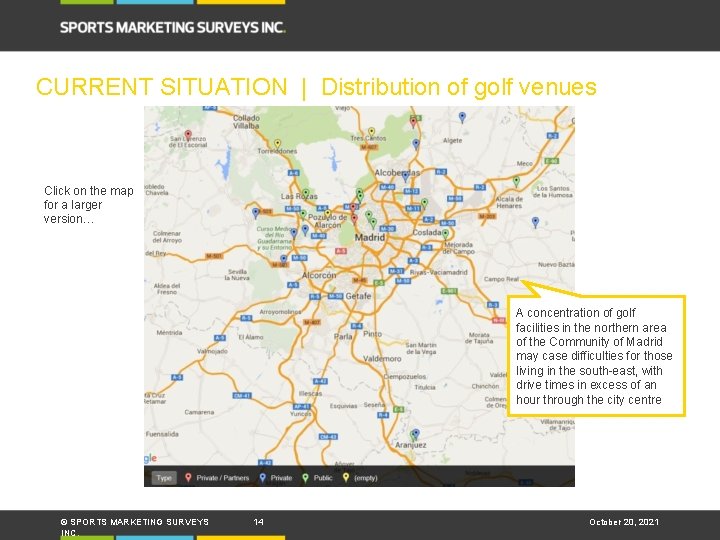
Task: Select the blue pin on the Alcobendas label
Action: click(x=405, y=176)
